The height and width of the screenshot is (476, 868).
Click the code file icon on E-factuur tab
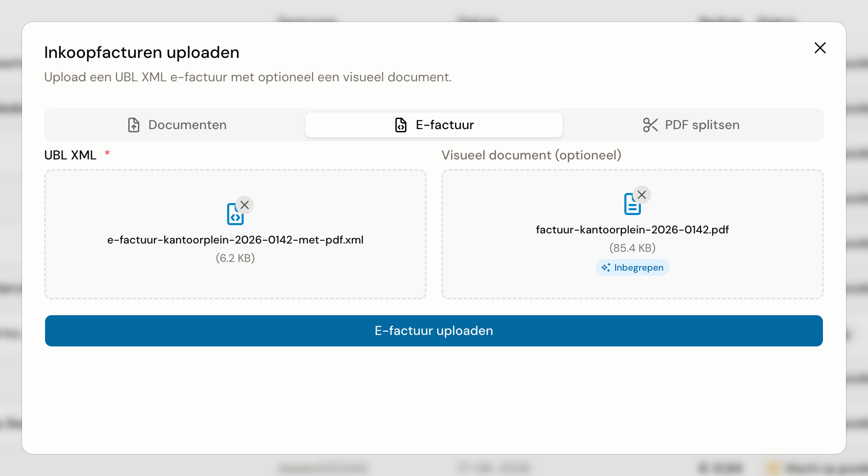[401, 125]
